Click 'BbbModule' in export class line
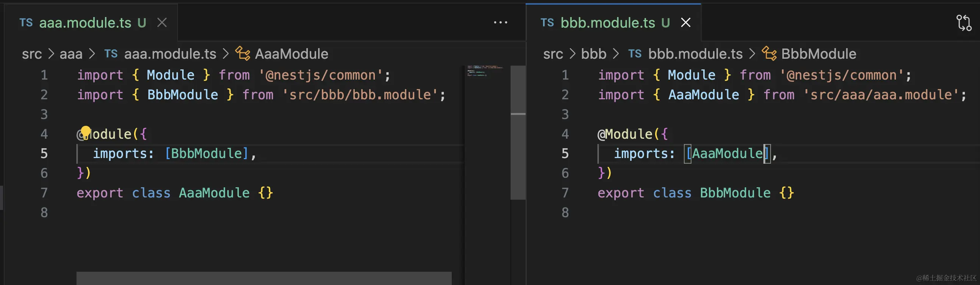The image size is (980, 285). tap(735, 193)
